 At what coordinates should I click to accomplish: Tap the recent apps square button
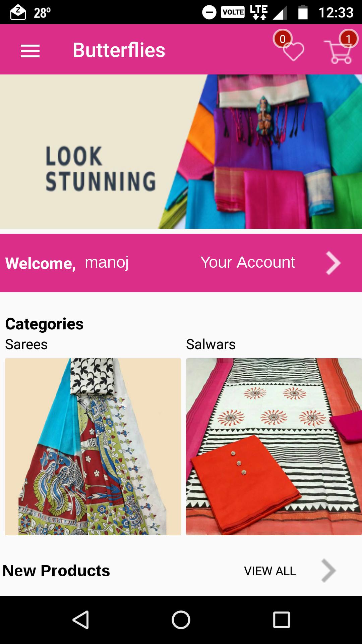pos(282,620)
